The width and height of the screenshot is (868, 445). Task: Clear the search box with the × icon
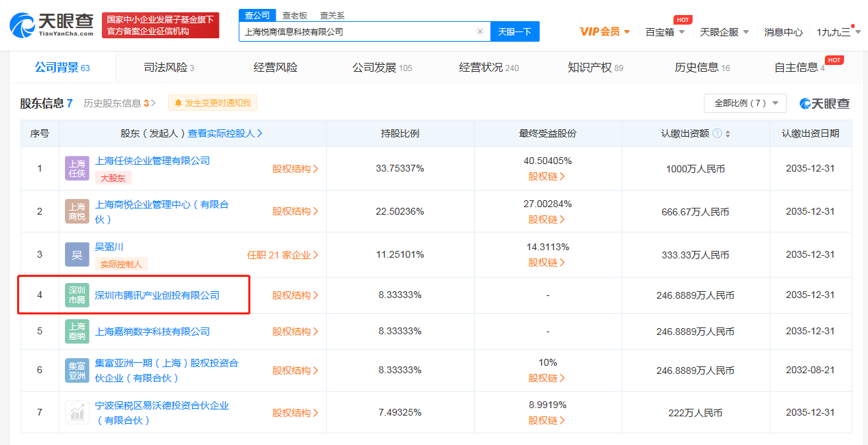pyautogui.click(x=479, y=31)
